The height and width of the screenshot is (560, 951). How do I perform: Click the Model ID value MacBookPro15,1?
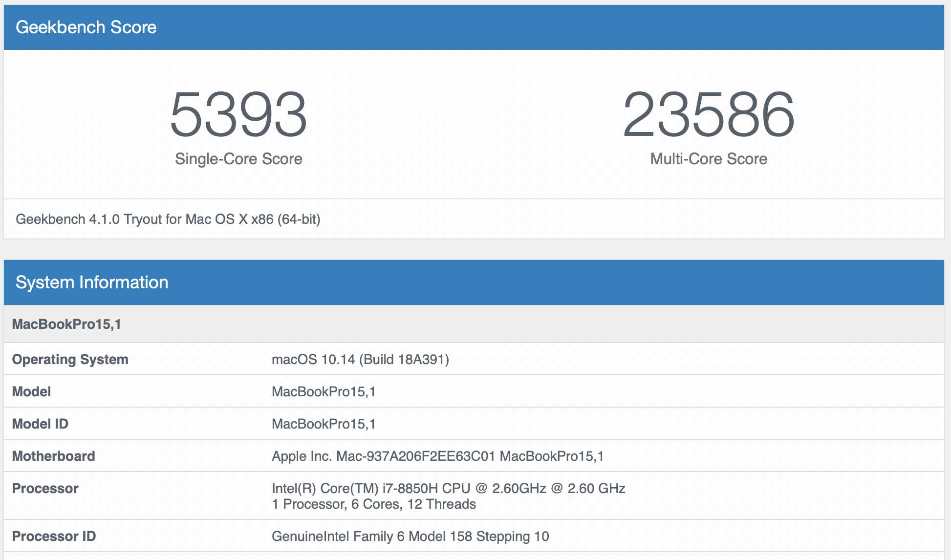(324, 424)
